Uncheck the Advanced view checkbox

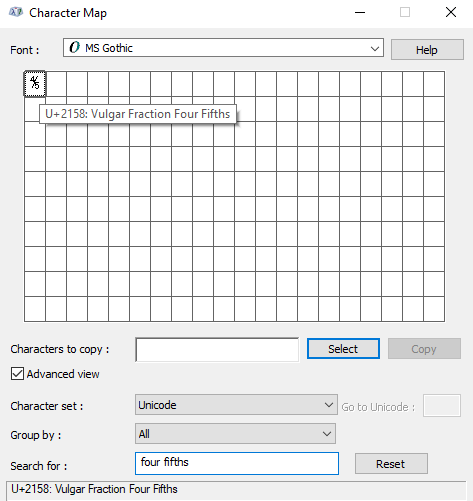point(17,374)
